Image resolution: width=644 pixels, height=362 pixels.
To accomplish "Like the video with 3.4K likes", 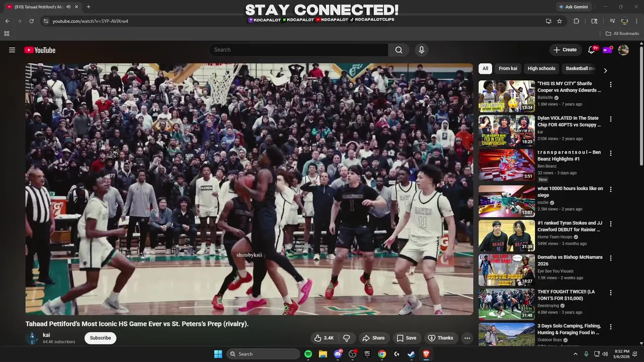I will [324, 338].
